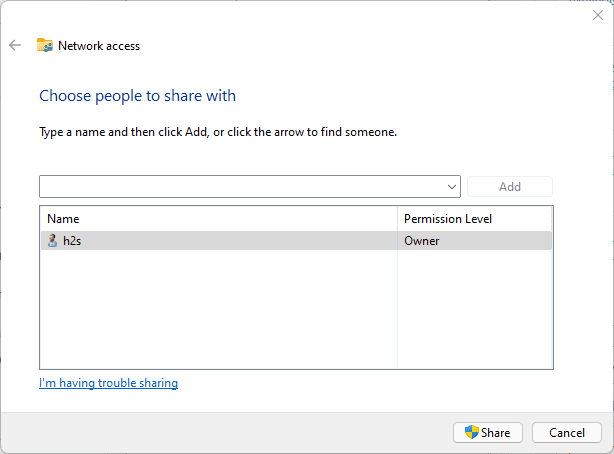Screen dimensions: 614x454
Task: Click the Share button
Action: (488, 432)
